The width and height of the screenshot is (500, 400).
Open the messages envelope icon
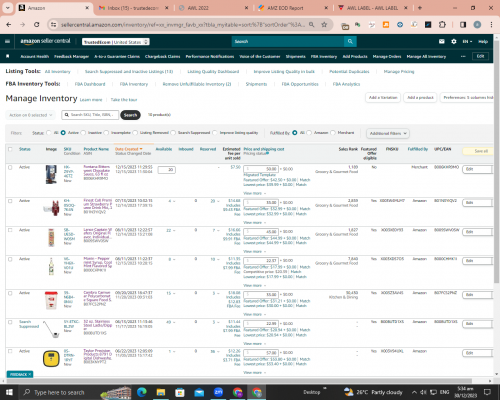(x=442, y=41)
